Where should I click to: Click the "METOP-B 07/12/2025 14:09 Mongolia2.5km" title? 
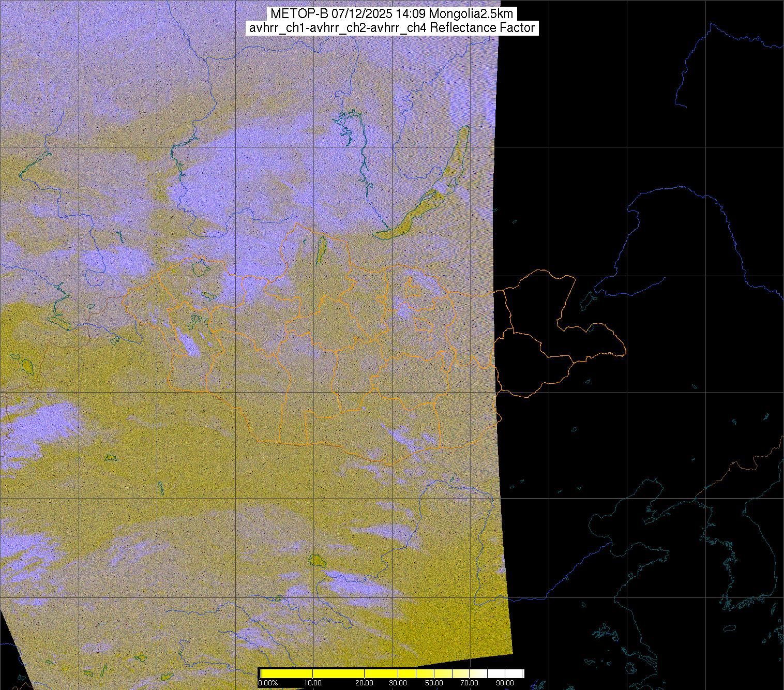[x=391, y=13]
